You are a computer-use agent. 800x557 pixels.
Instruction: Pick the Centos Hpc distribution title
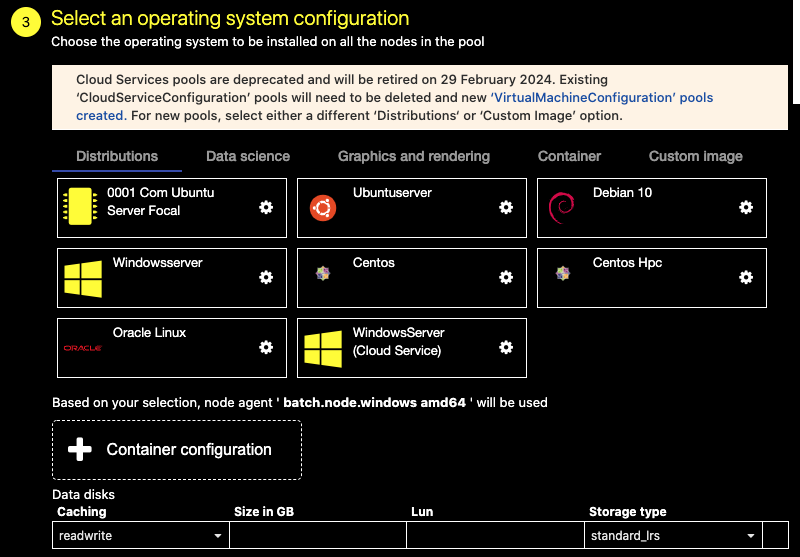(628, 263)
